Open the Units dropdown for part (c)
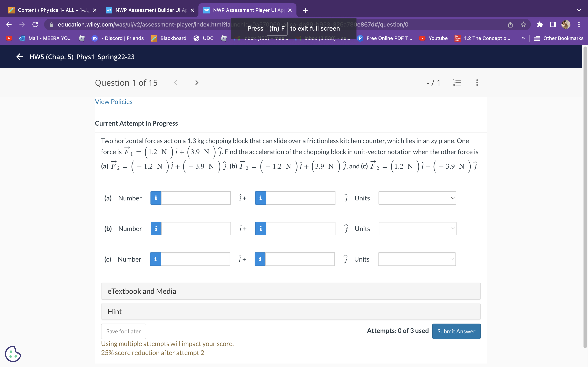 pyautogui.click(x=417, y=259)
